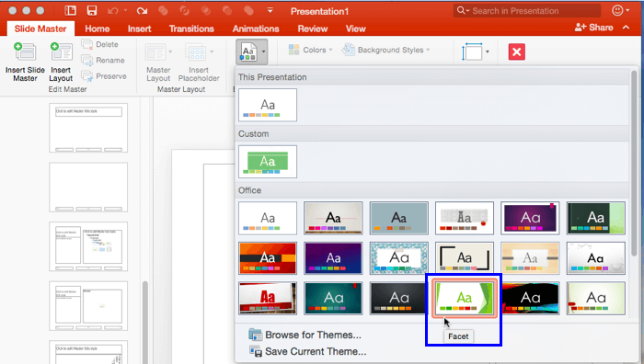This screenshot has height=364, width=644.
Task: Open the View tab
Action: point(356,28)
